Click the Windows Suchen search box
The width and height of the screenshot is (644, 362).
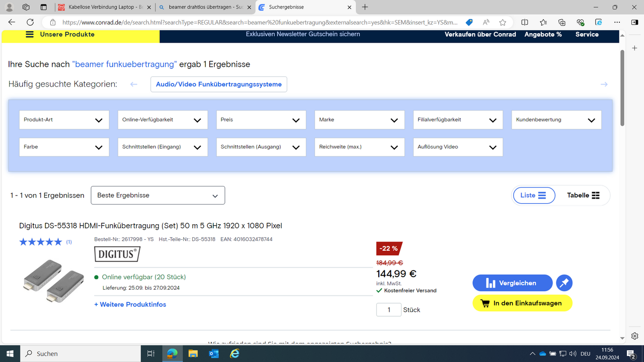point(80,353)
